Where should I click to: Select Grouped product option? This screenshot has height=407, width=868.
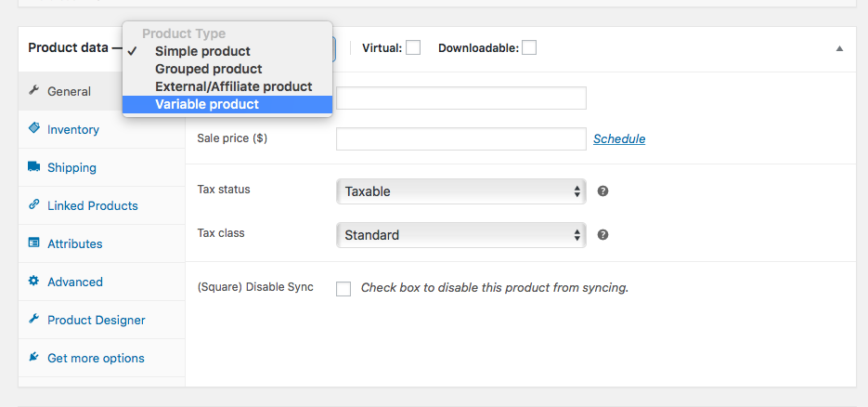pyautogui.click(x=208, y=69)
